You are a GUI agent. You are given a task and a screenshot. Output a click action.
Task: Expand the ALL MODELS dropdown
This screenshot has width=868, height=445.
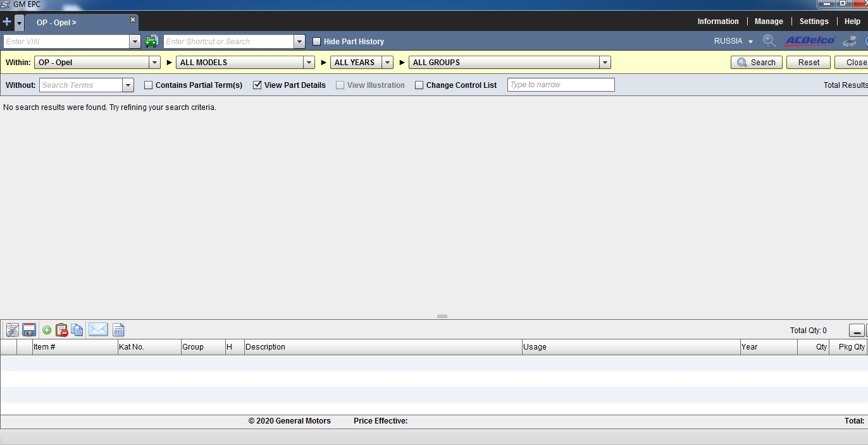click(x=309, y=63)
